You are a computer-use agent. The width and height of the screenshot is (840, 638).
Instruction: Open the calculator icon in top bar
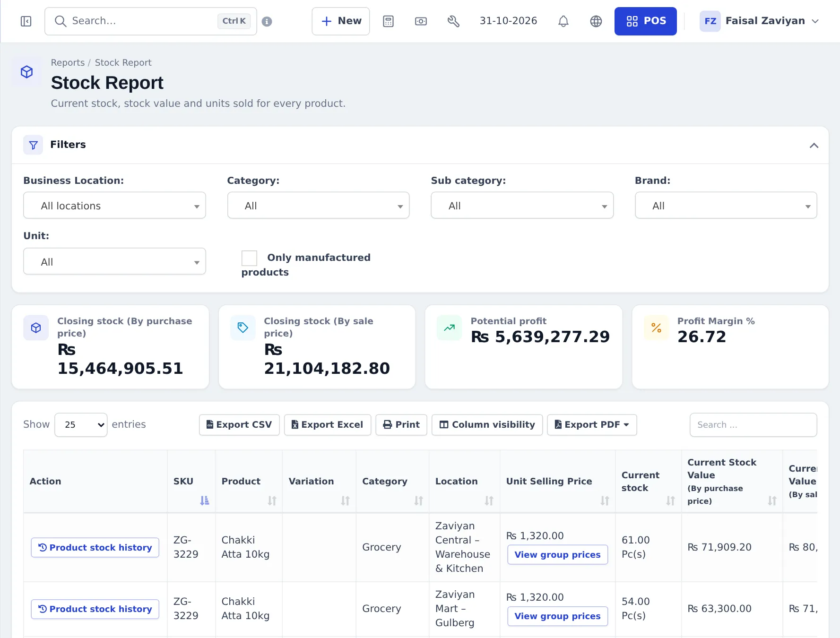point(389,21)
